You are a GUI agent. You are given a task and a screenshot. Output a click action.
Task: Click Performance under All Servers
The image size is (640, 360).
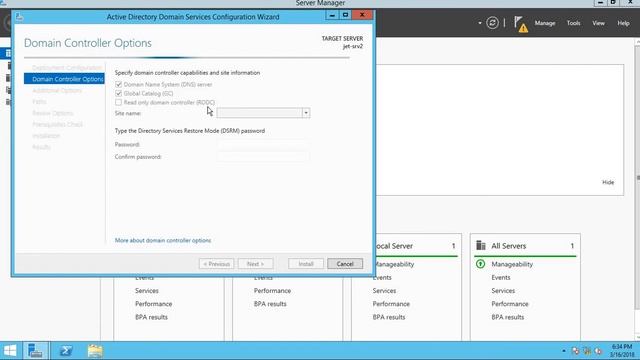pos(510,304)
